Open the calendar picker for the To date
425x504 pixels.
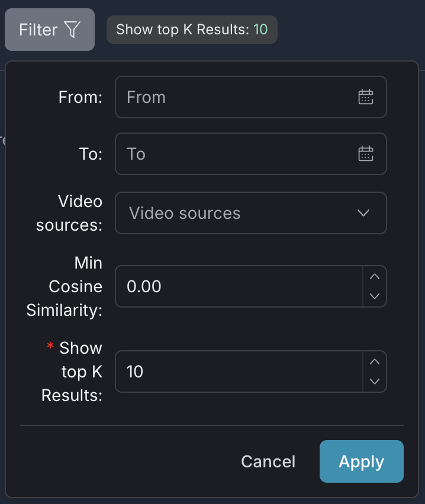(366, 154)
